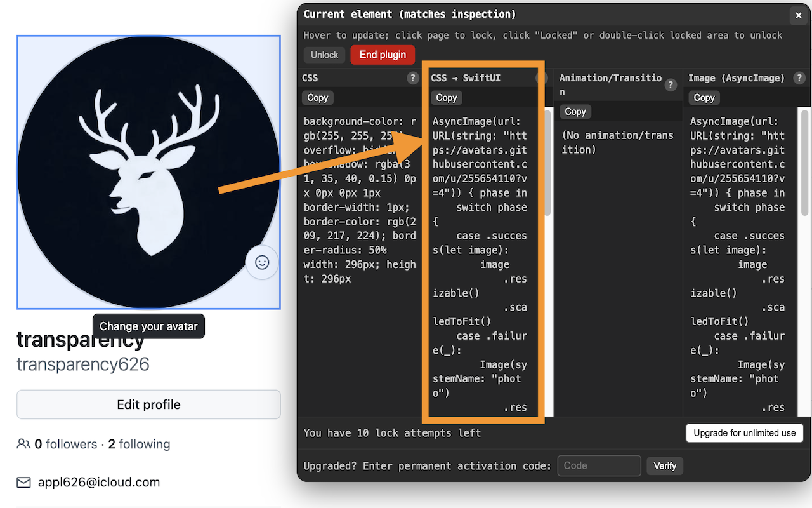The height and width of the screenshot is (508, 812).
Task: Open the Edit profile page
Action: pyautogui.click(x=148, y=404)
